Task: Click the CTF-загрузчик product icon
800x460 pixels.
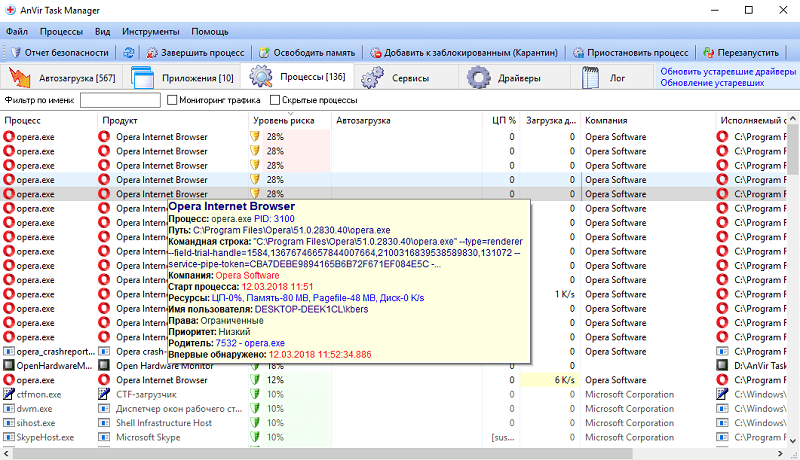Action: click(x=104, y=394)
